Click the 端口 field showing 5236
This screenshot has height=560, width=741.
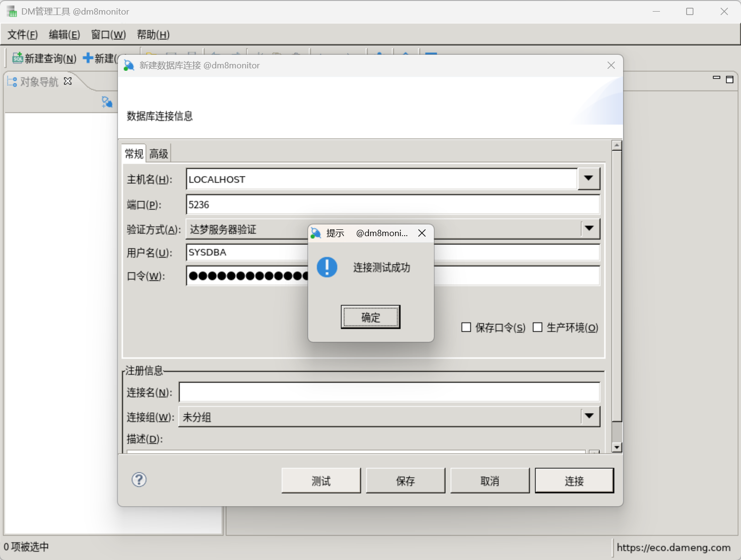(393, 204)
